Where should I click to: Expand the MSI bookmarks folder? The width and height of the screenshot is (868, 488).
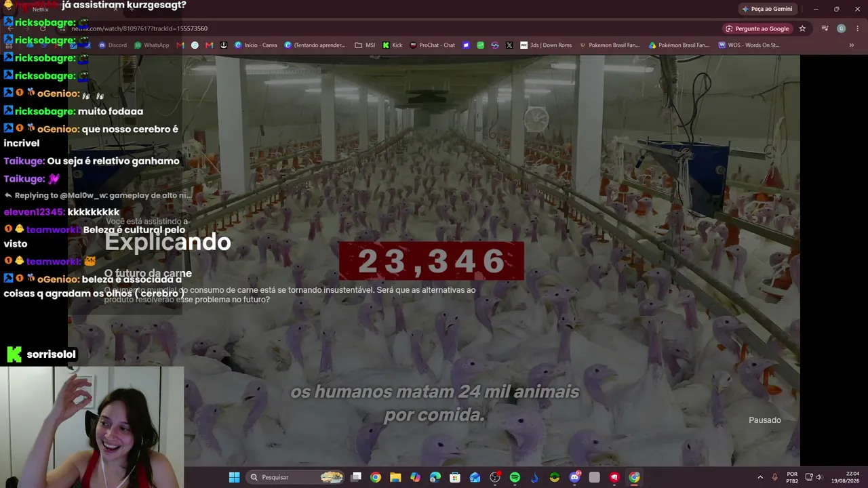pyautogui.click(x=365, y=45)
